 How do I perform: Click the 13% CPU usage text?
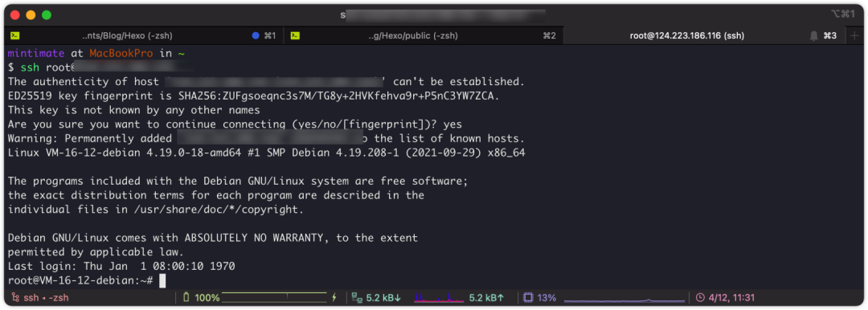point(547,298)
